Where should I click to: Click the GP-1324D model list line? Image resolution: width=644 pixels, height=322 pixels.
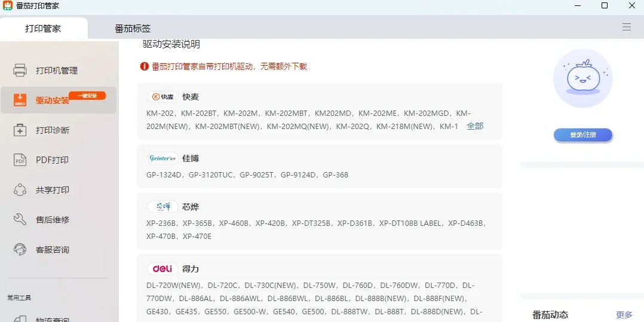(x=247, y=175)
